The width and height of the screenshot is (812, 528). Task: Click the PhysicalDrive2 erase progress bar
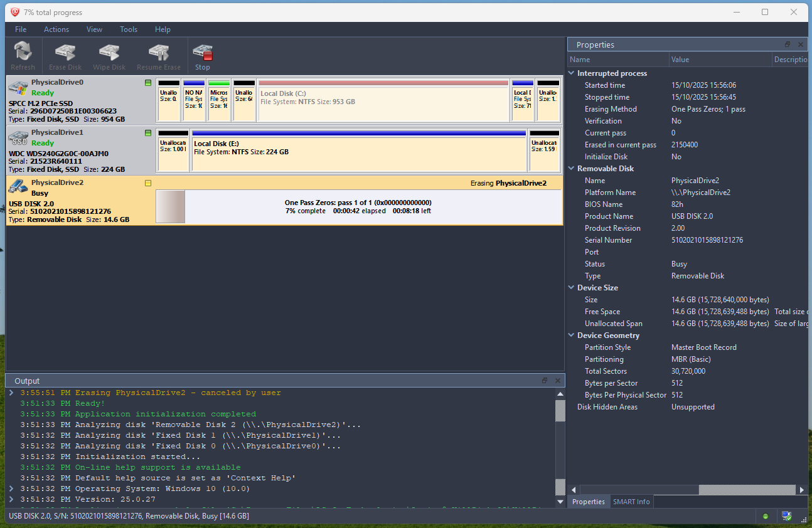[x=358, y=207]
